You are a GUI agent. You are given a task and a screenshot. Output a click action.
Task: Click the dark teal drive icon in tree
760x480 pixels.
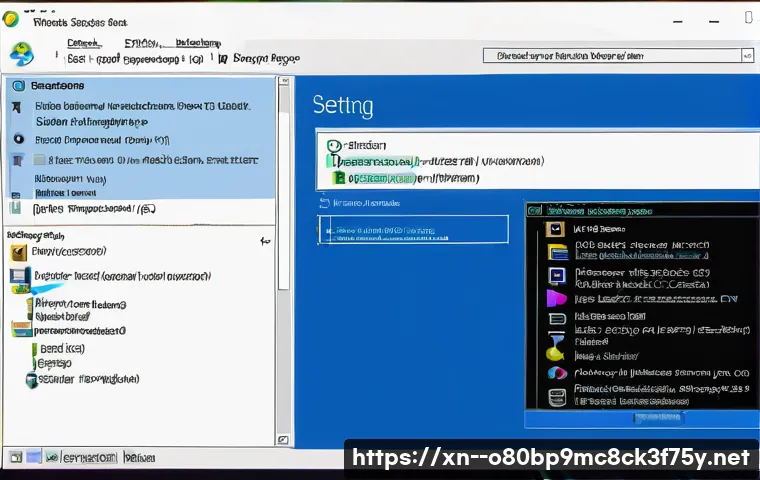31,380
